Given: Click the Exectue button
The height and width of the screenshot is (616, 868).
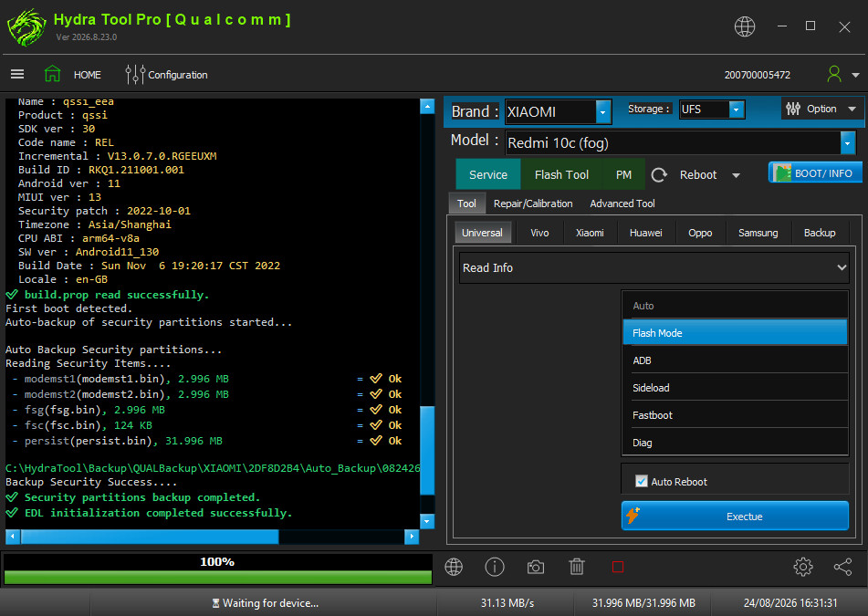Looking at the screenshot, I should tap(735, 516).
